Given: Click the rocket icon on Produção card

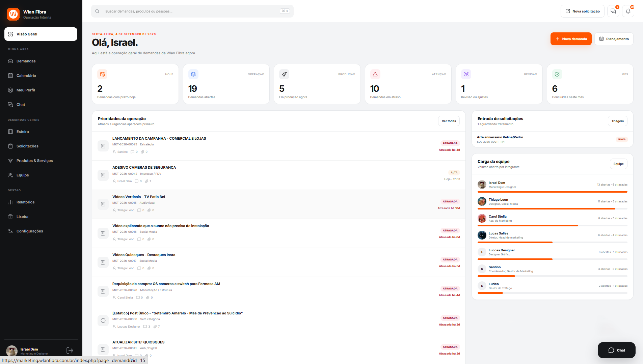Looking at the screenshot, I should [284, 74].
